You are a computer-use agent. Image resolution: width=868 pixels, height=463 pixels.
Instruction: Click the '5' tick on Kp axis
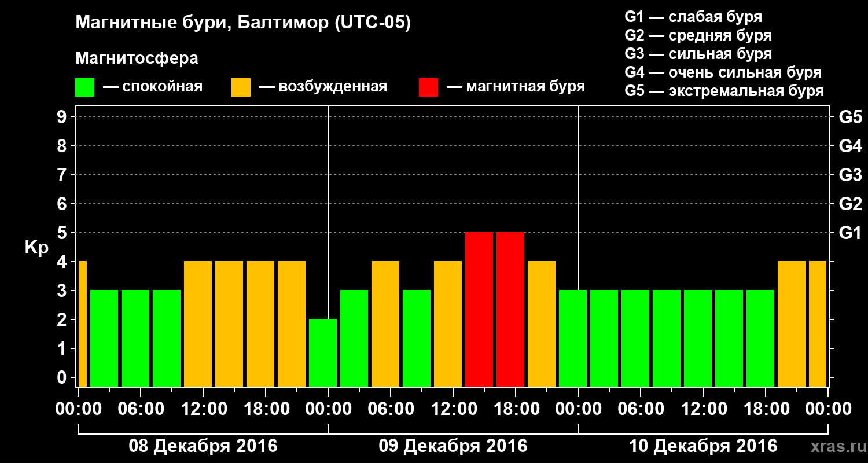coord(63,233)
